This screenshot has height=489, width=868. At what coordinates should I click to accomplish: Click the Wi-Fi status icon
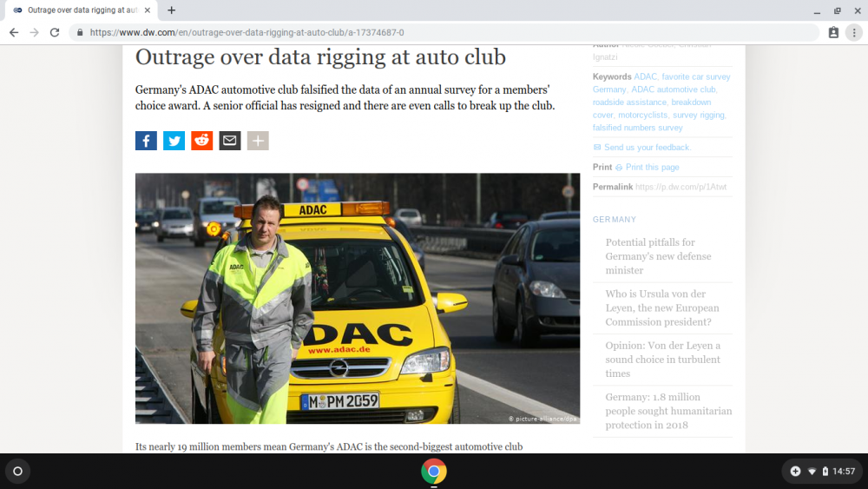coord(812,472)
